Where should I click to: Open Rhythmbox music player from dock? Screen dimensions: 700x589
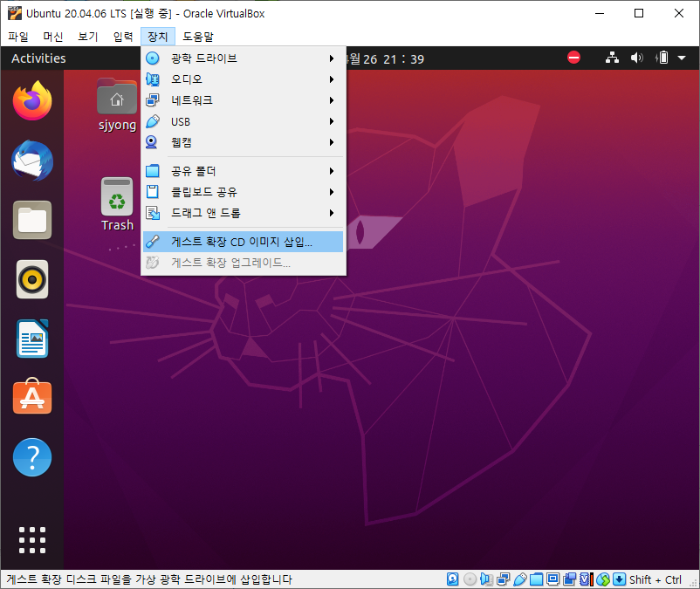(32, 280)
